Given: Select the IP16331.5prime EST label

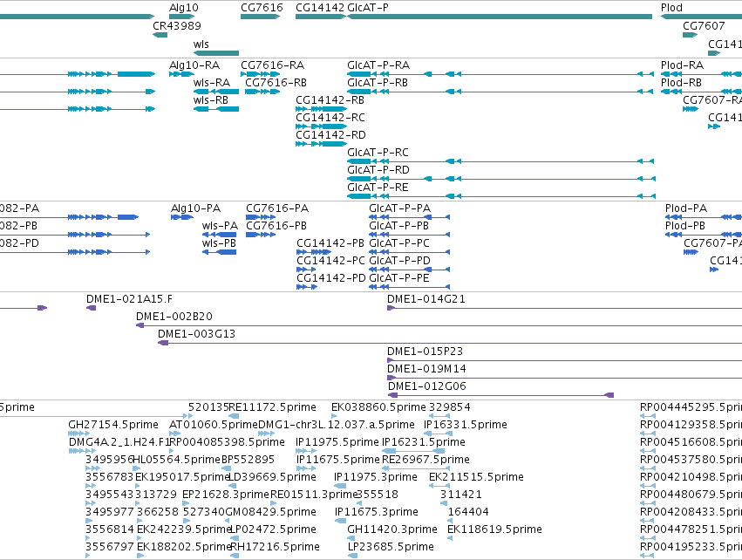Looking at the screenshot, I should pos(466,425).
